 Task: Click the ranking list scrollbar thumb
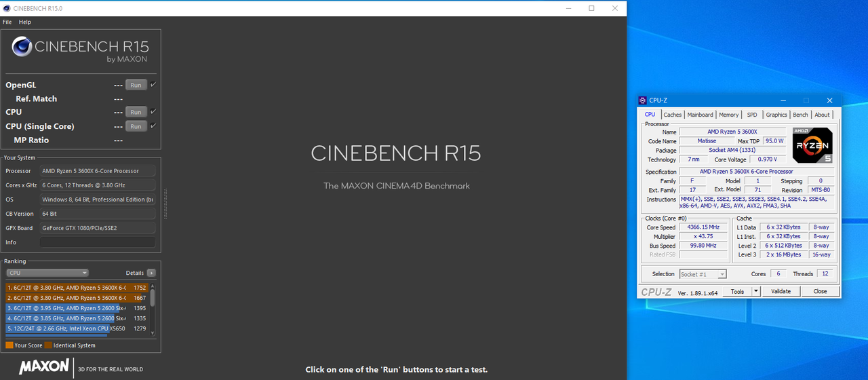(x=153, y=297)
